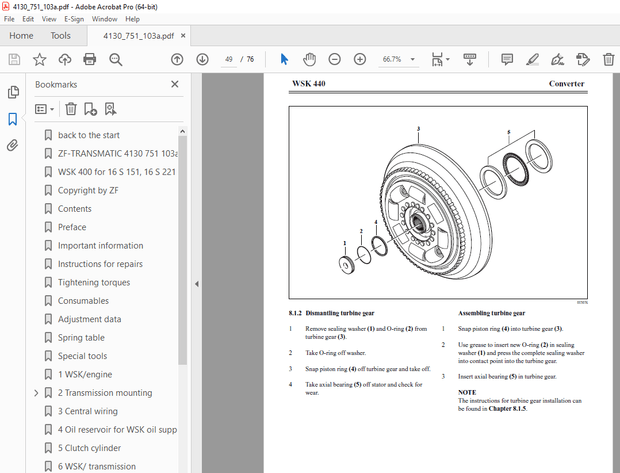Open the find text magnifier tool
The image size is (620, 473).
coord(115,60)
